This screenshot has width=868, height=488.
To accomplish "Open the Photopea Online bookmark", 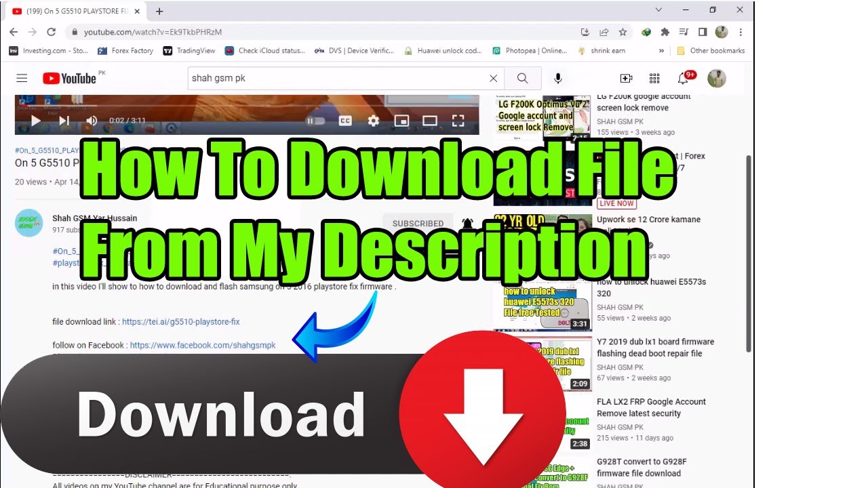I will 530,51.
